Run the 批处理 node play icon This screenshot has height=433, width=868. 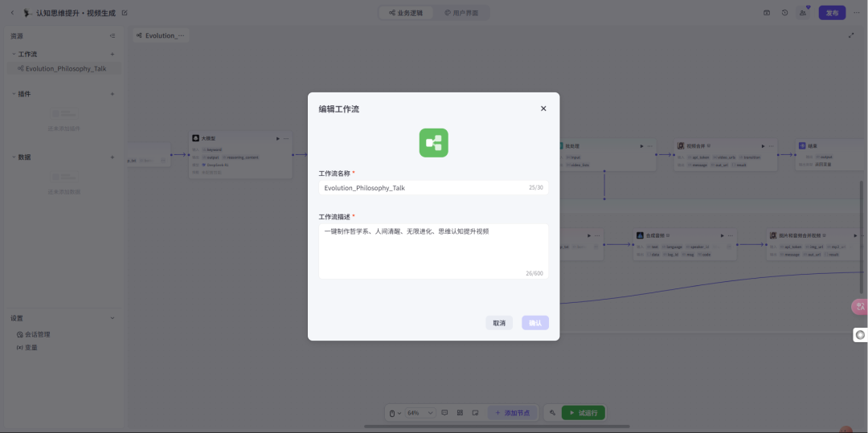coord(641,146)
